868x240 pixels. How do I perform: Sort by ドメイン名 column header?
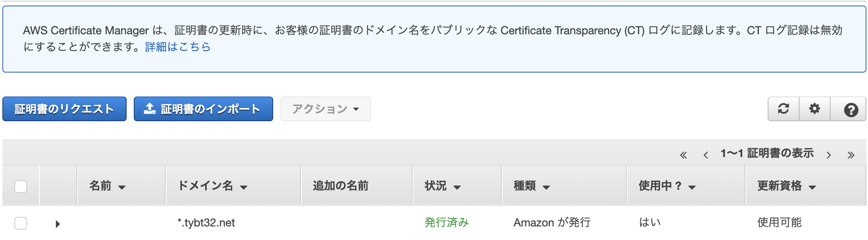coord(212,186)
